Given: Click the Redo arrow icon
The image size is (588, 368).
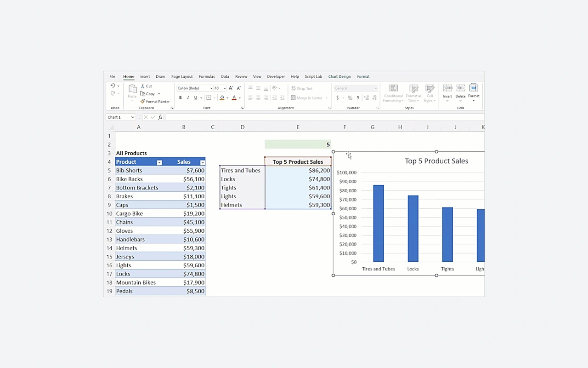Looking at the screenshot, I should click(x=113, y=93).
